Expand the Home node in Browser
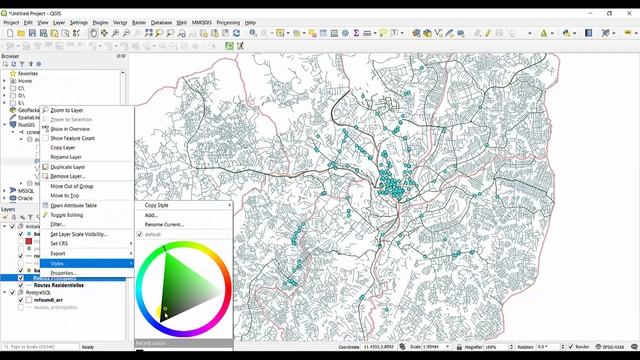640x360 pixels. tap(4, 81)
